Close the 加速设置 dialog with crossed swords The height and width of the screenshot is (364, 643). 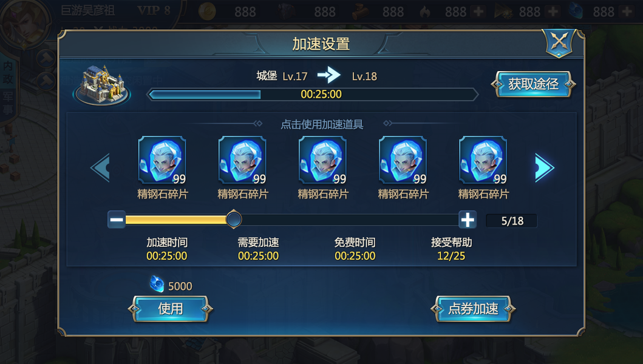point(559,42)
